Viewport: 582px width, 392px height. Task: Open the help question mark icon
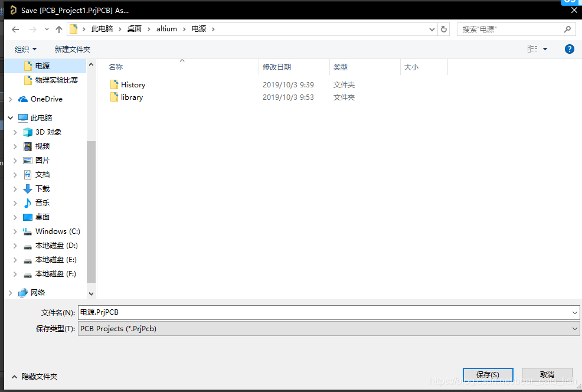point(569,49)
